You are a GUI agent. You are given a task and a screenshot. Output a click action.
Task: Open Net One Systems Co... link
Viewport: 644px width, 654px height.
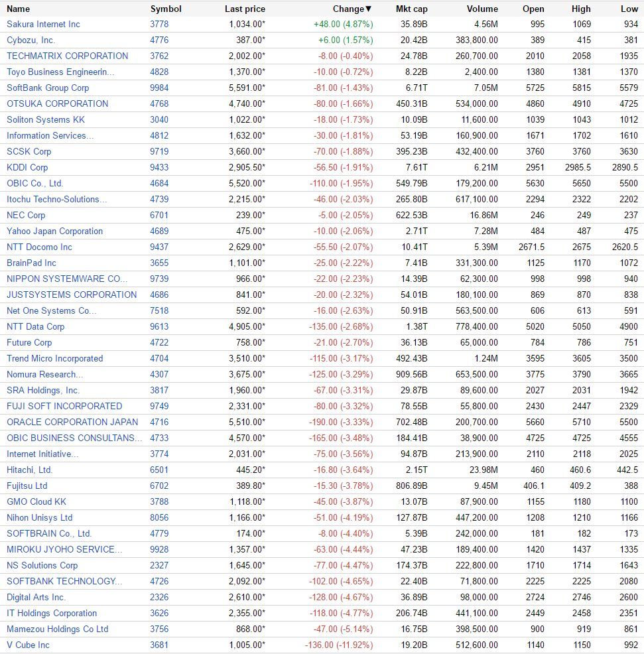click(51, 310)
